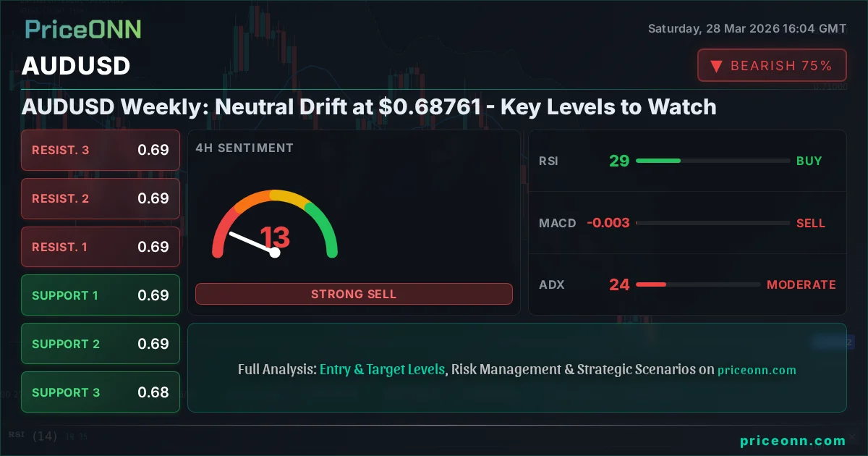The width and height of the screenshot is (868, 456).
Task: Open the Entry & Target Levels link
Action: (x=382, y=369)
